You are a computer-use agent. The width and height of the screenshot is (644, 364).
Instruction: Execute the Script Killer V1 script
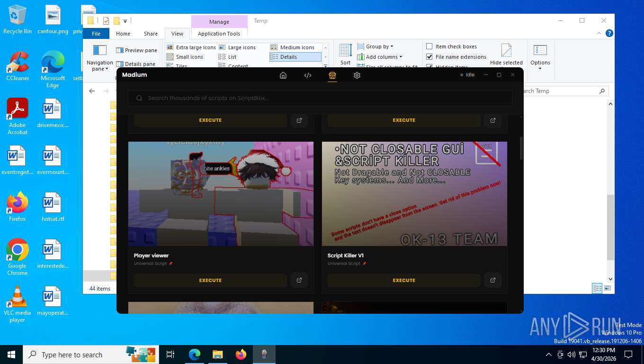[404, 280]
